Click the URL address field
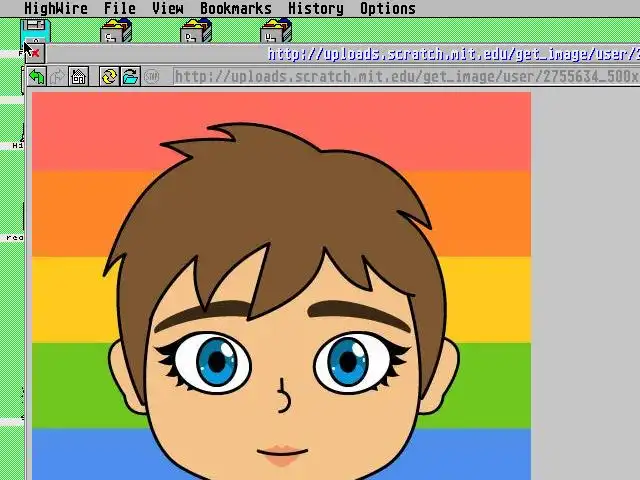 [407, 77]
